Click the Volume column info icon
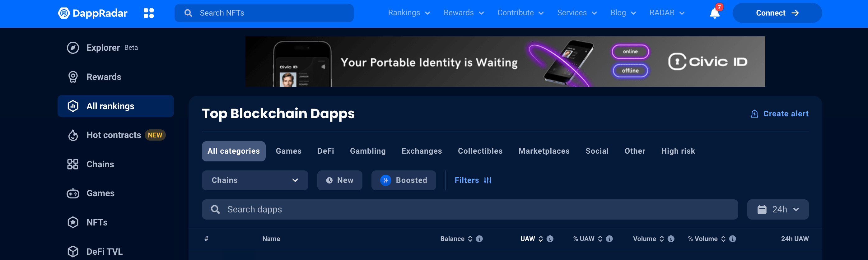The width and height of the screenshot is (868, 260). 670,239
